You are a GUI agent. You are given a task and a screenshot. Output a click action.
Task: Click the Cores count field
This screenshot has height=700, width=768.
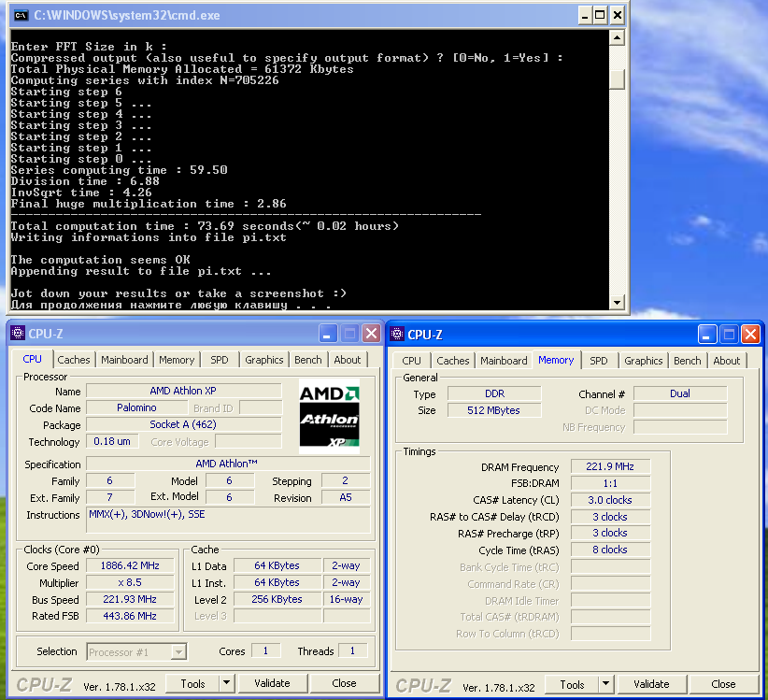click(266, 651)
